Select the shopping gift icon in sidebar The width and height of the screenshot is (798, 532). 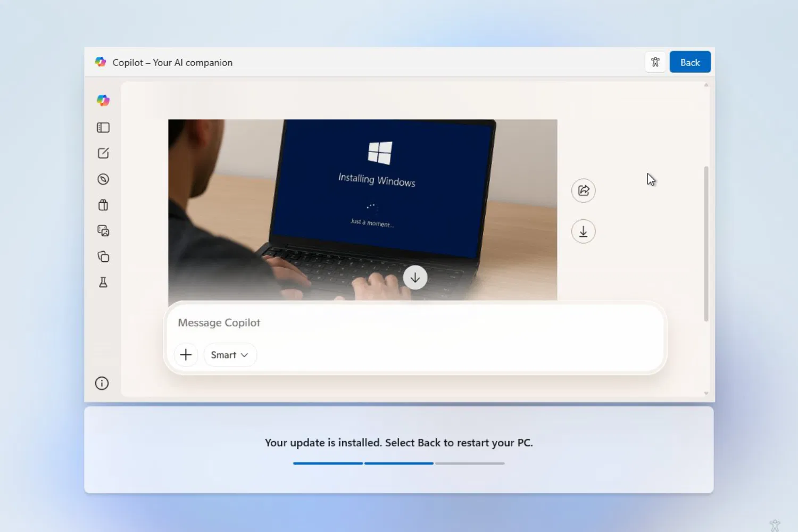[103, 205]
